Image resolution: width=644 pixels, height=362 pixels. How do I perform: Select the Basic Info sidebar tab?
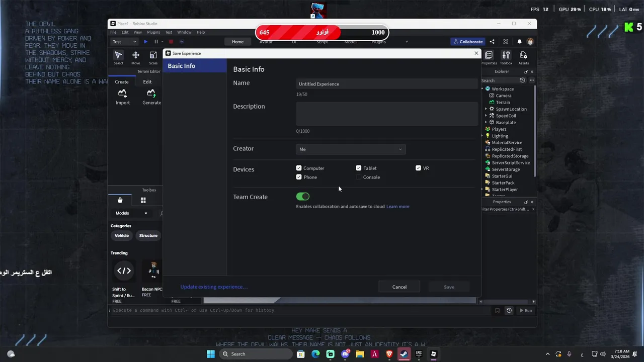point(195,66)
